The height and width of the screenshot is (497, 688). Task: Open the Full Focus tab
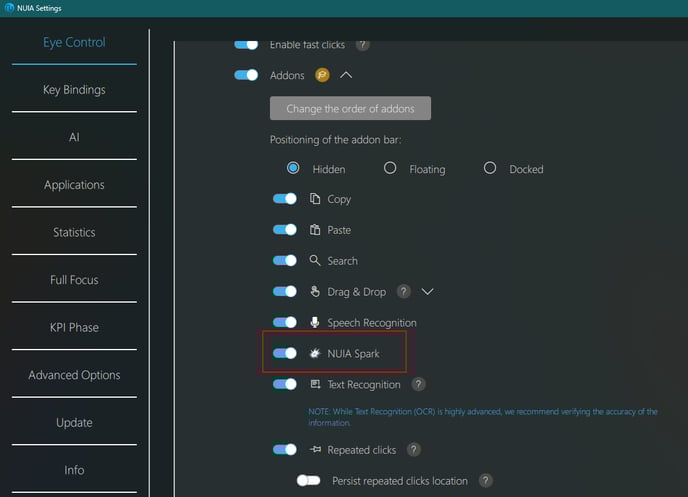point(74,280)
